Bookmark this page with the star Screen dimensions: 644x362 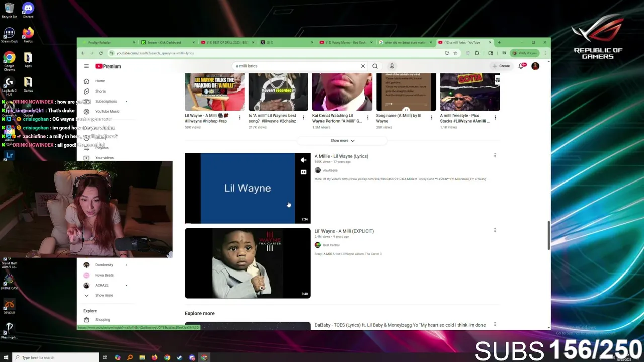455,53
